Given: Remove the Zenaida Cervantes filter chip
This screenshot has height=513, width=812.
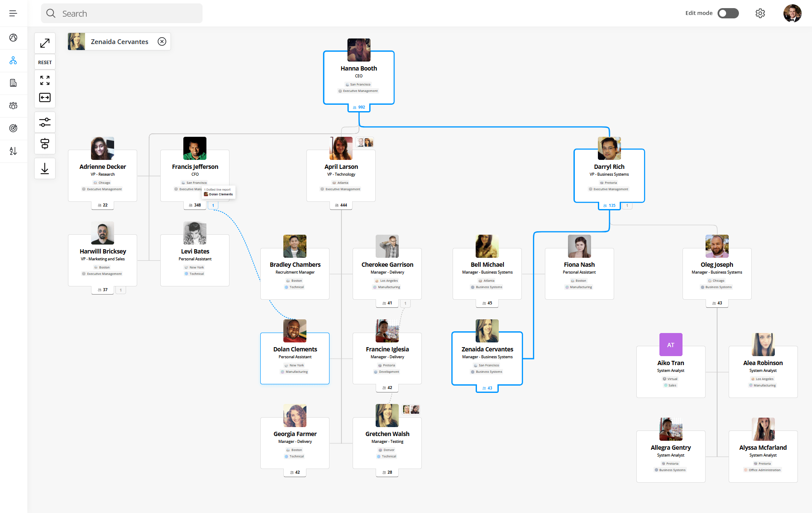Looking at the screenshot, I should click(x=162, y=41).
